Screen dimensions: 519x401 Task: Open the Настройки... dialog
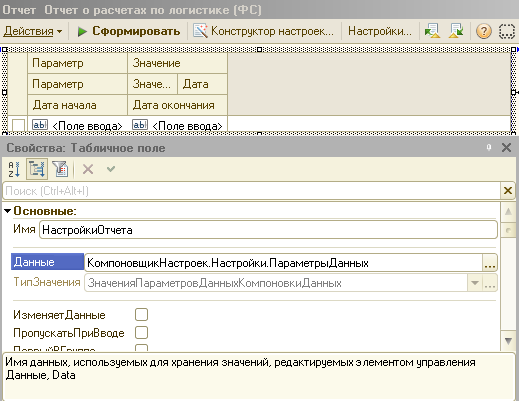[380, 31]
